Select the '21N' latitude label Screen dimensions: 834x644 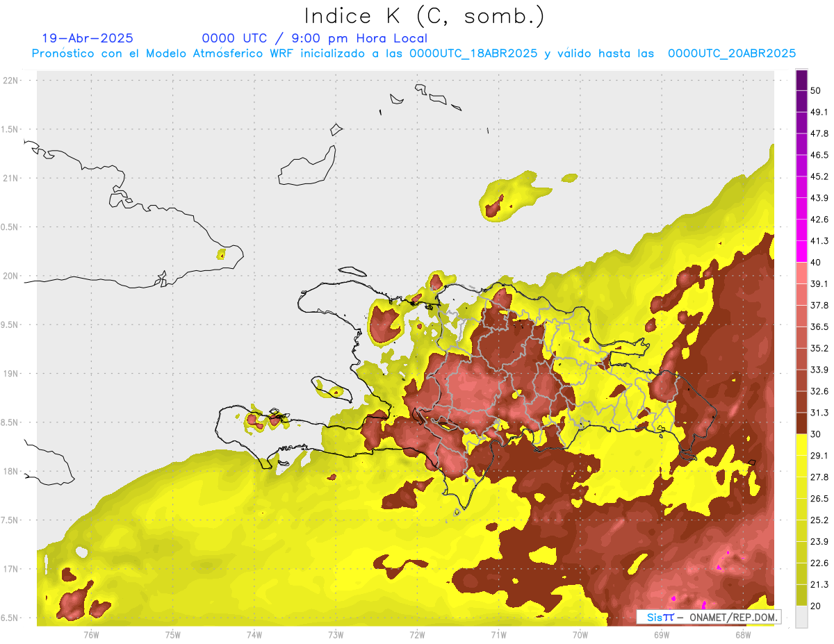tap(11, 178)
